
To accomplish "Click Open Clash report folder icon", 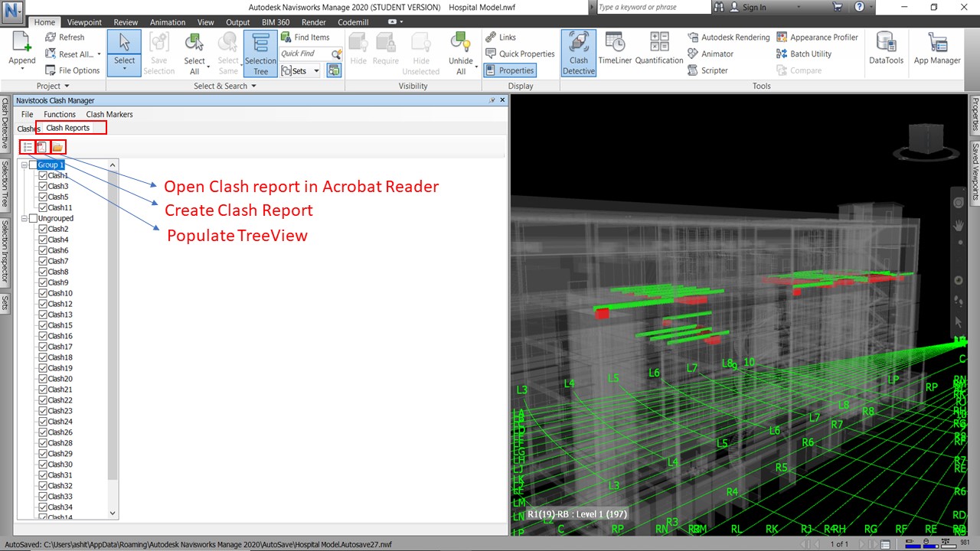I will pos(58,147).
